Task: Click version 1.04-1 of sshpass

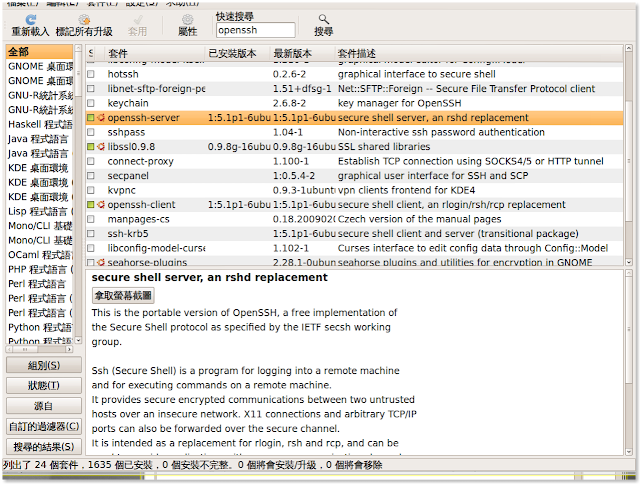Action: (x=288, y=132)
